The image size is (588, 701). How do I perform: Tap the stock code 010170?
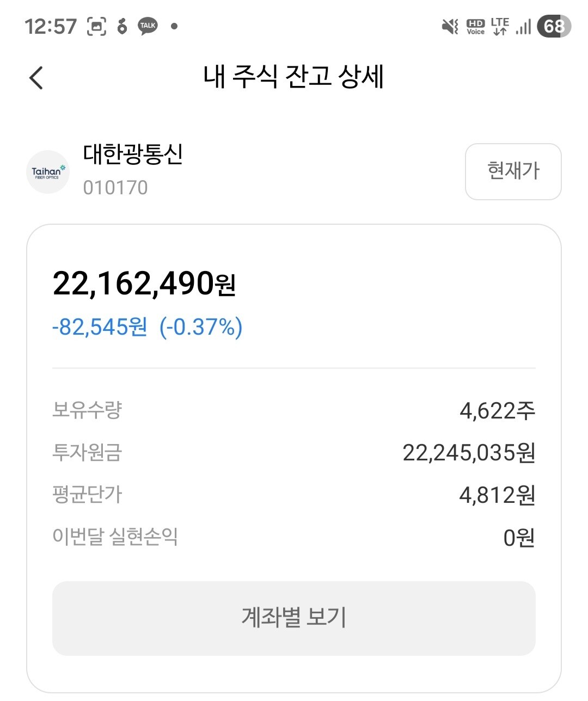pos(115,188)
